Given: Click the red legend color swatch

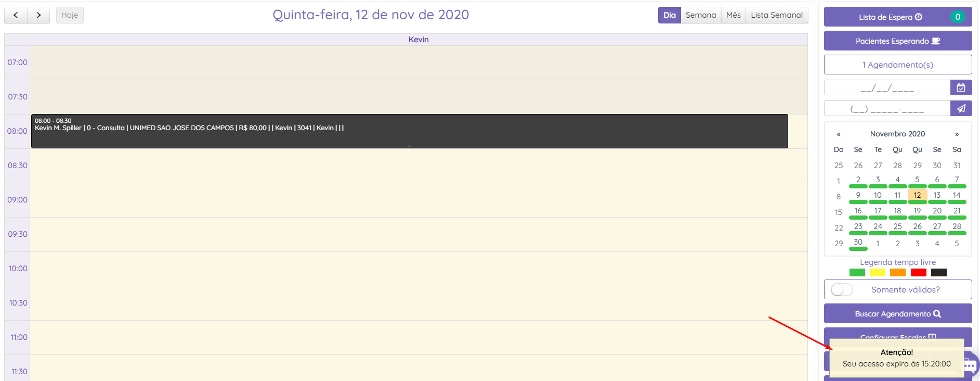Looking at the screenshot, I should pyautogui.click(x=918, y=272).
